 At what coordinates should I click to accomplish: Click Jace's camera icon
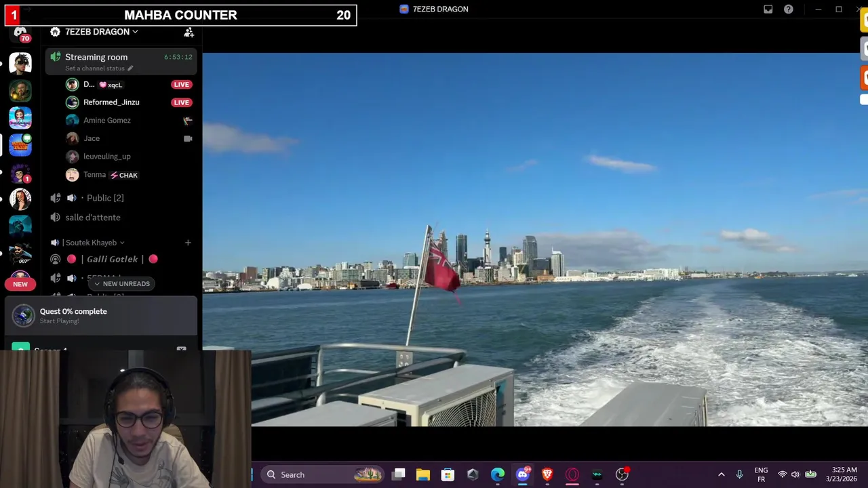click(x=188, y=138)
